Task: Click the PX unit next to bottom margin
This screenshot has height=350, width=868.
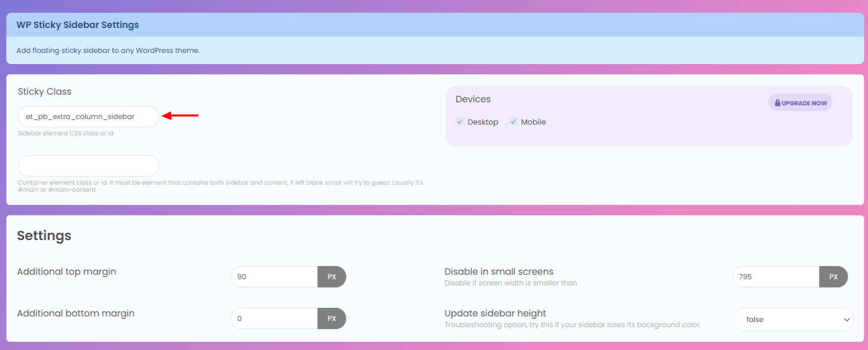Action: tap(332, 318)
